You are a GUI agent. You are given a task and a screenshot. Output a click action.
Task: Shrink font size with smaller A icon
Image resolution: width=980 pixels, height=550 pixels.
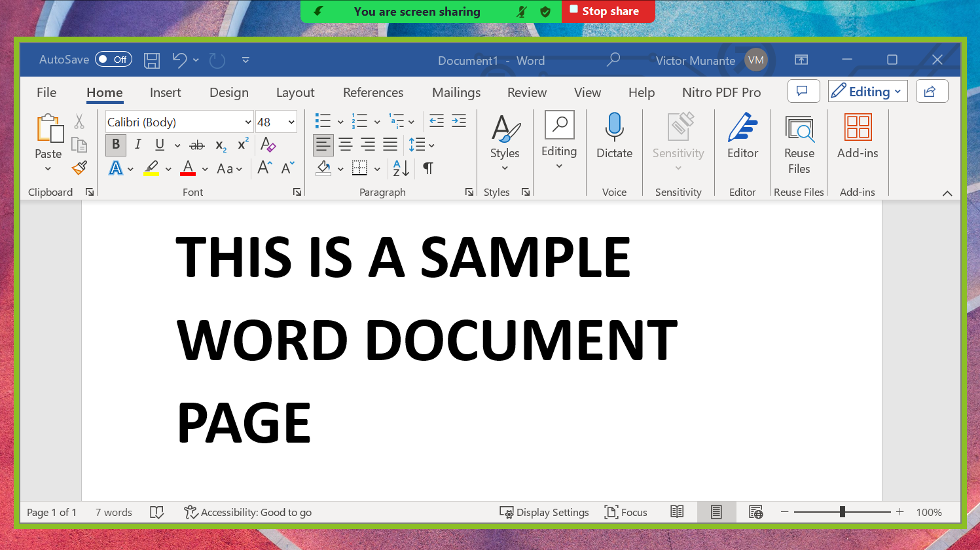[x=287, y=168]
